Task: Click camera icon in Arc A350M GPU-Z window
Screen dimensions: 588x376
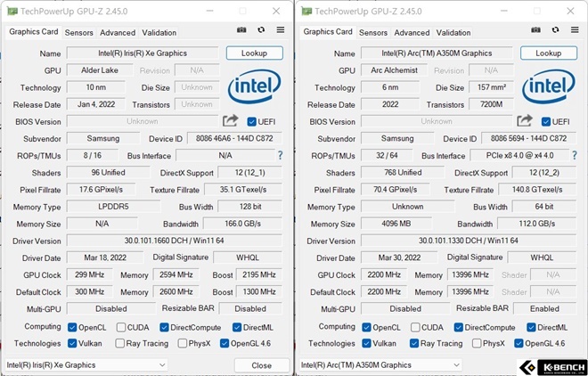Action: click(x=535, y=29)
